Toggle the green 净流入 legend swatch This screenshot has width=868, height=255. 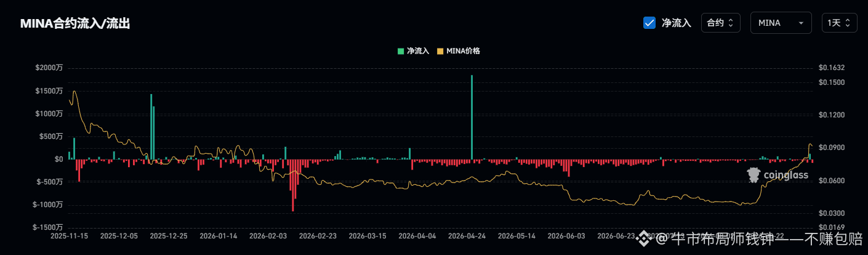(401, 51)
